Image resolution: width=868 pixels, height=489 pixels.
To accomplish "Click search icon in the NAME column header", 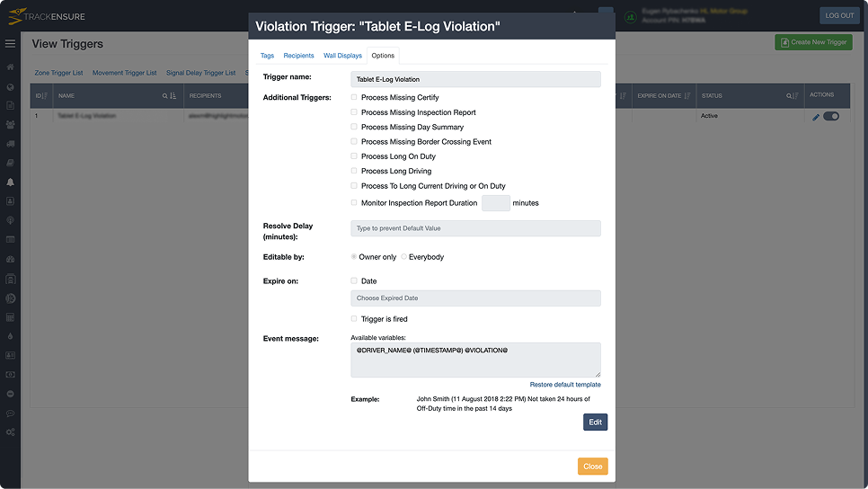I will pos(164,96).
